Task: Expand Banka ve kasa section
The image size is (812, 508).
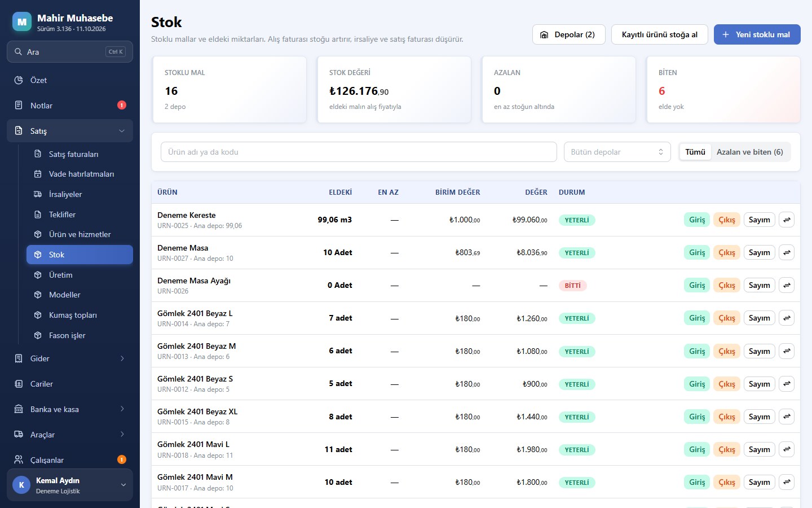Action: [70, 409]
